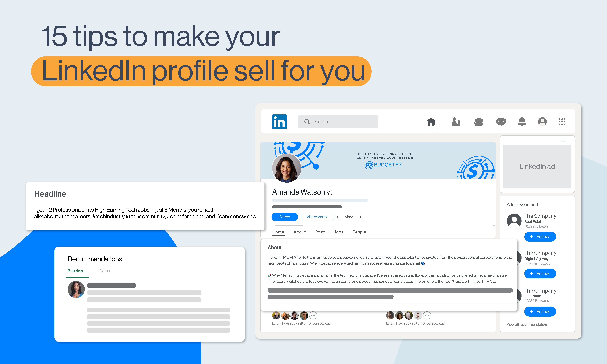Viewport: 607px width, 364px height.
Task: Select the About tab on profile
Action: coord(300,232)
